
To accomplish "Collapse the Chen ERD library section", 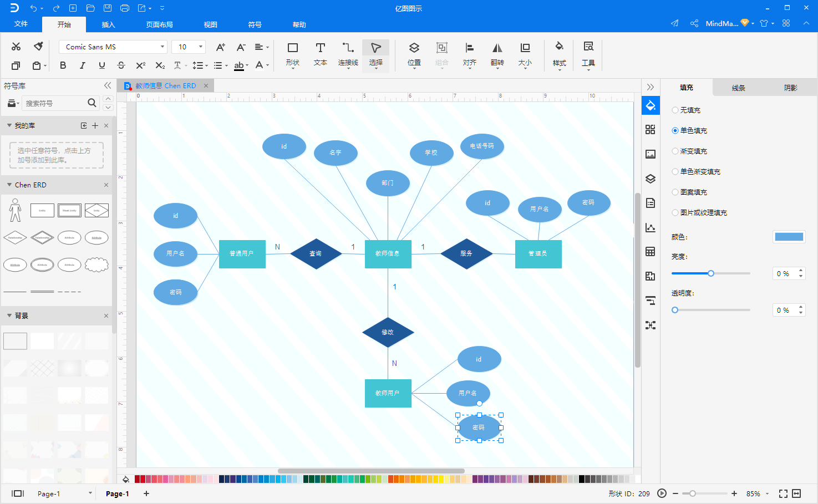I will [9, 185].
